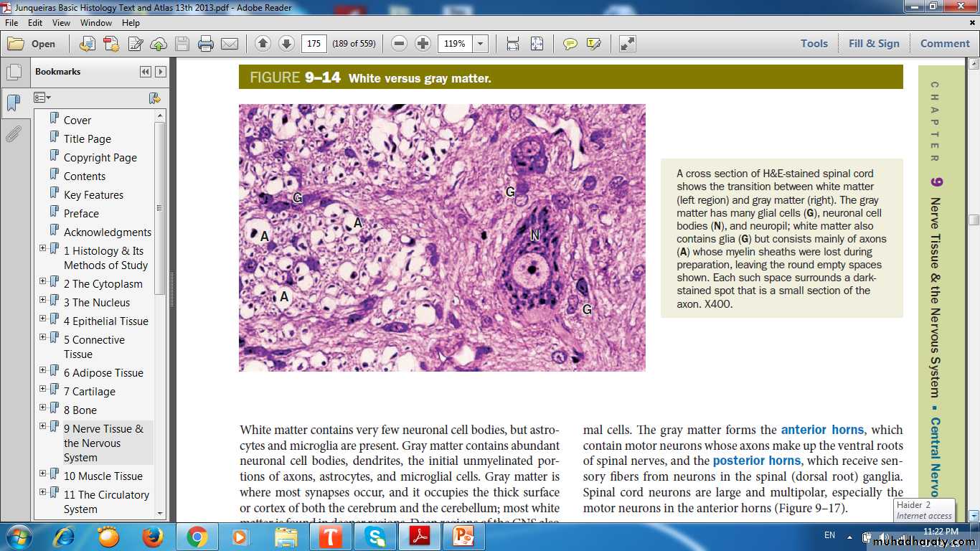Select the highlight text tool

(x=593, y=44)
